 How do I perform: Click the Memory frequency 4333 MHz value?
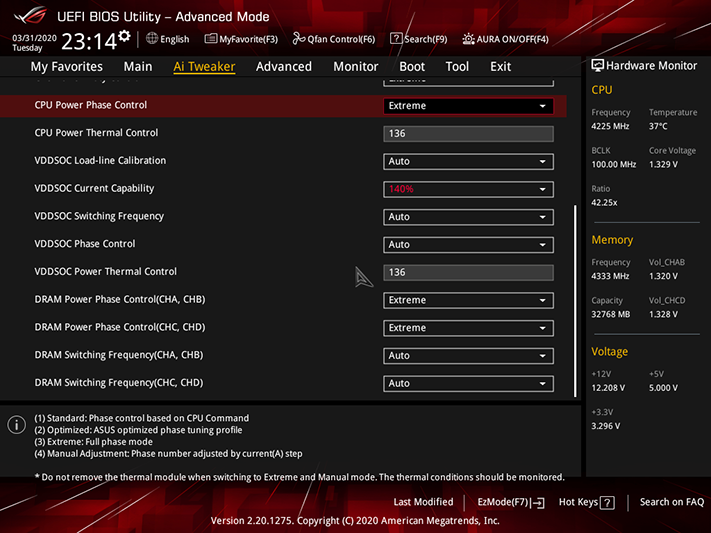pyautogui.click(x=610, y=276)
